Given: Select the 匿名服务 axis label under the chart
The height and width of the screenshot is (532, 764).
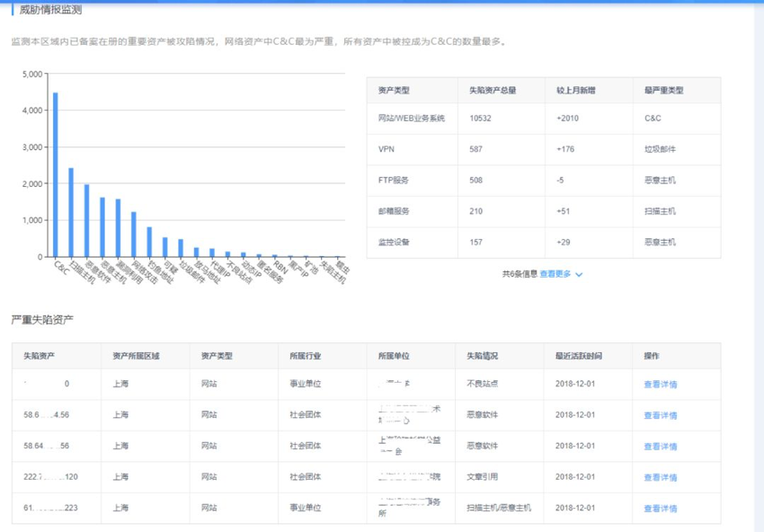Looking at the screenshot, I should pyautogui.click(x=270, y=272).
